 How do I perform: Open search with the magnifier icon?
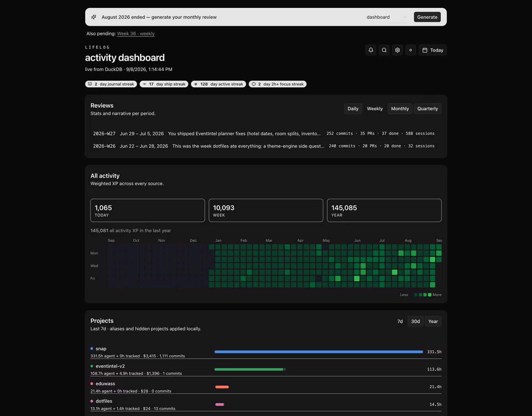pyautogui.click(x=384, y=50)
